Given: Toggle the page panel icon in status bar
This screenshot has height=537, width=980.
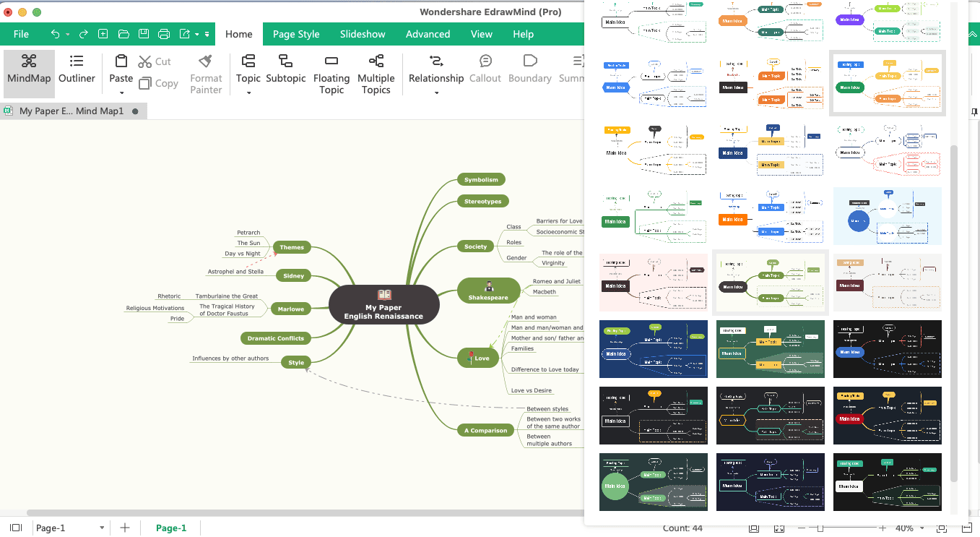Looking at the screenshot, I should (x=16, y=528).
